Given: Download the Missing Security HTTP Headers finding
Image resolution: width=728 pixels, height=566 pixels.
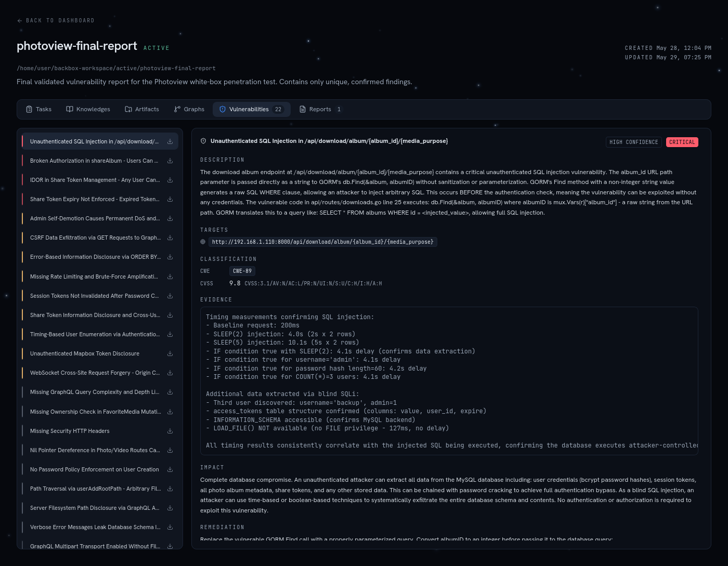Looking at the screenshot, I should click(170, 431).
